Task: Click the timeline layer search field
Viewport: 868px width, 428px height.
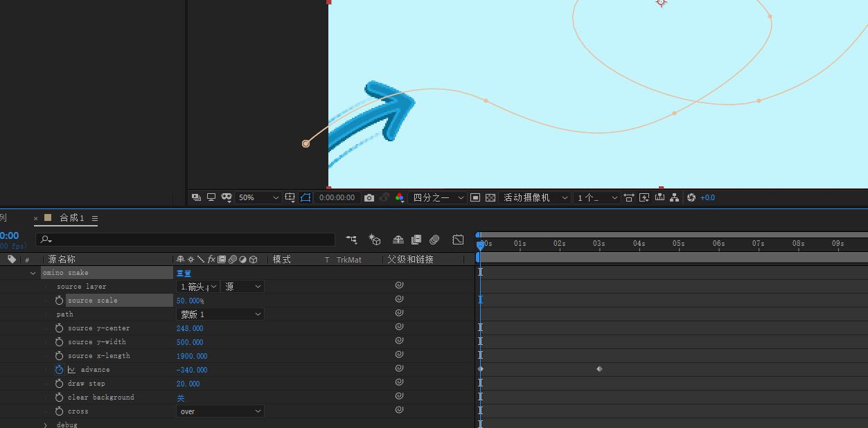Action: point(186,239)
